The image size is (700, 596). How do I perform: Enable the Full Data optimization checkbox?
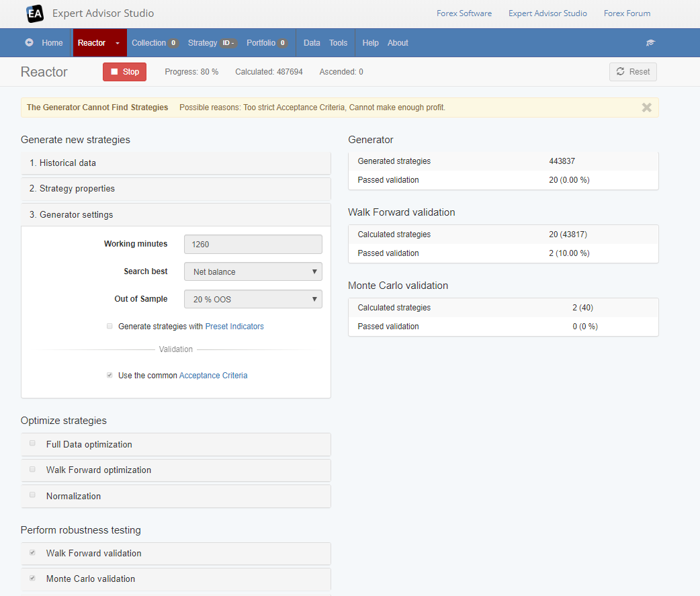[33, 443]
